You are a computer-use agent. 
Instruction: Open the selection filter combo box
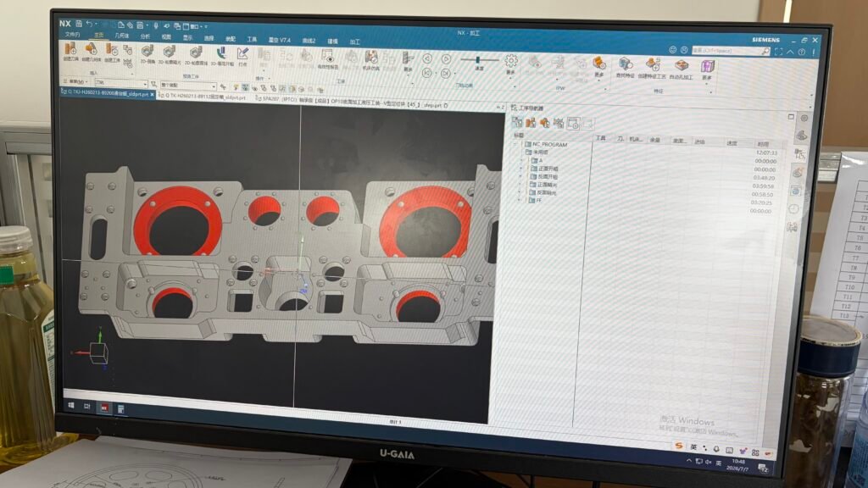click(x=120, y=83)
